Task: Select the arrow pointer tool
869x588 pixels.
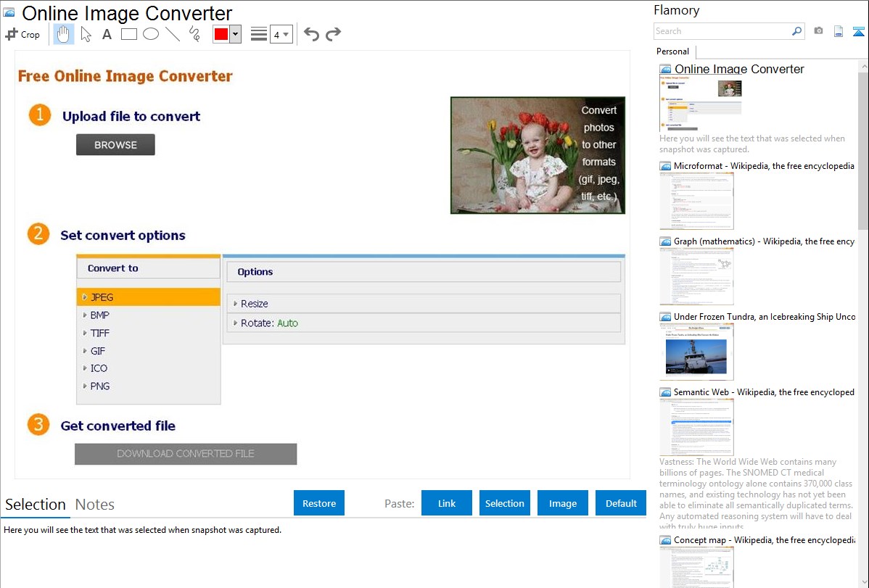Action: coord(86,34)
